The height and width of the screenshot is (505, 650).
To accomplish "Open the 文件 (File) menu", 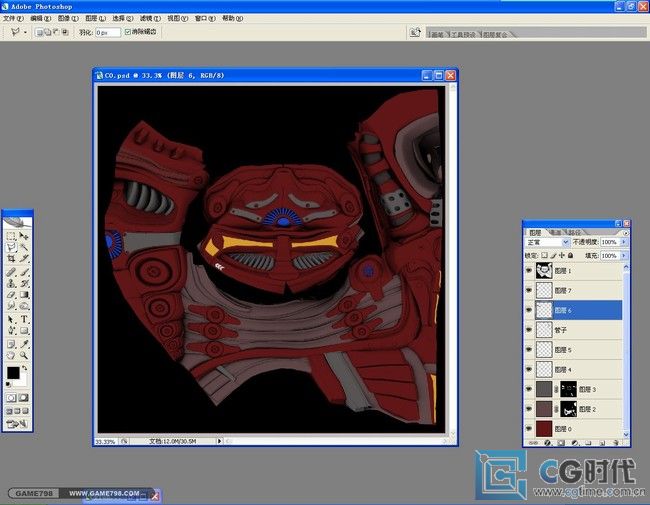I will click(x=13, y=19).
